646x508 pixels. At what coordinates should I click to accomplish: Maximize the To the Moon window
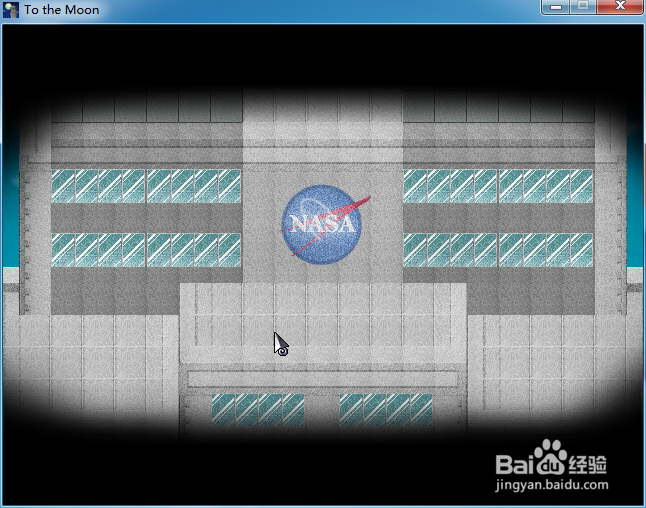pos(583,7)
